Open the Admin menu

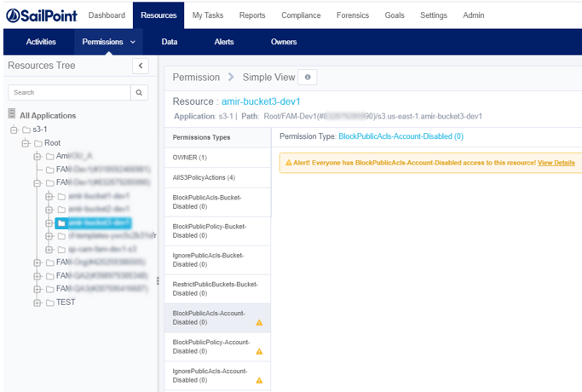pyautogui.click(x=473, y=15)
